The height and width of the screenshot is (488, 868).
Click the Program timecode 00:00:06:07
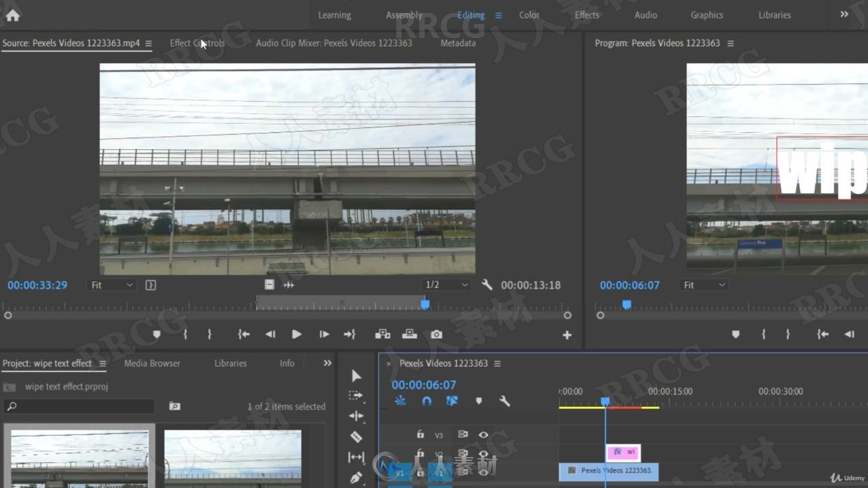[x=629, y=285]
